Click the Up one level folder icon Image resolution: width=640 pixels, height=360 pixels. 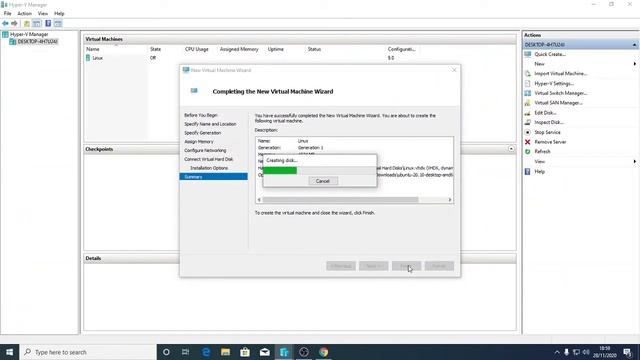pos(27,24)
